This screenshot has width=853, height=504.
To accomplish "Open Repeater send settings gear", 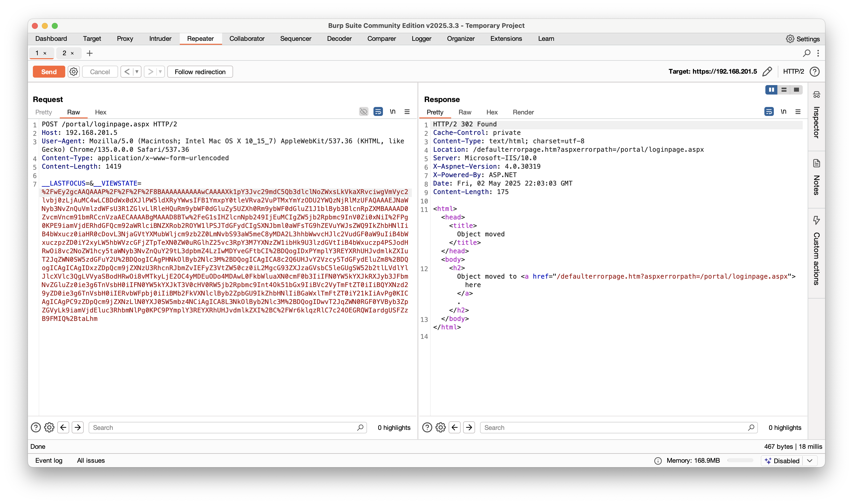I will pos(73,72).
